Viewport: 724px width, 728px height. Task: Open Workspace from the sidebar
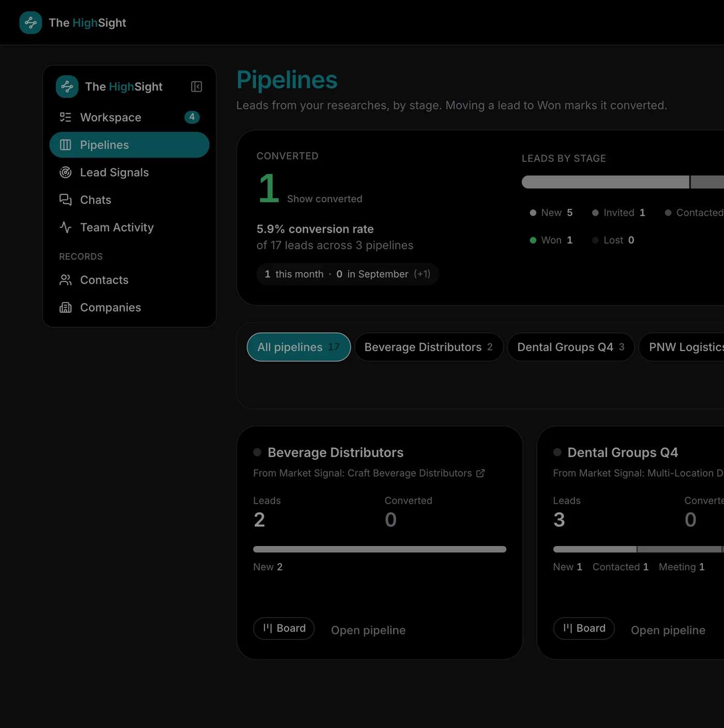coord(129,117)
